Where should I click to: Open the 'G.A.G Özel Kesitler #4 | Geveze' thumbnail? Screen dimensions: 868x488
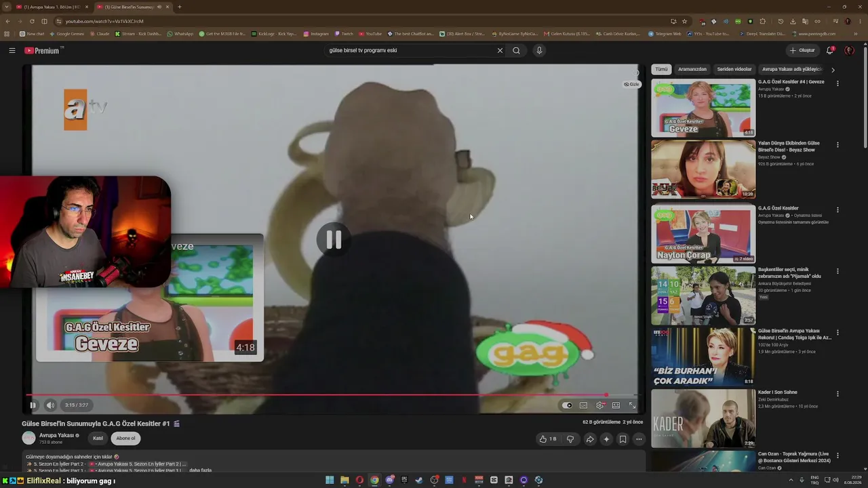pyautogui.click(x=703, y=108)
